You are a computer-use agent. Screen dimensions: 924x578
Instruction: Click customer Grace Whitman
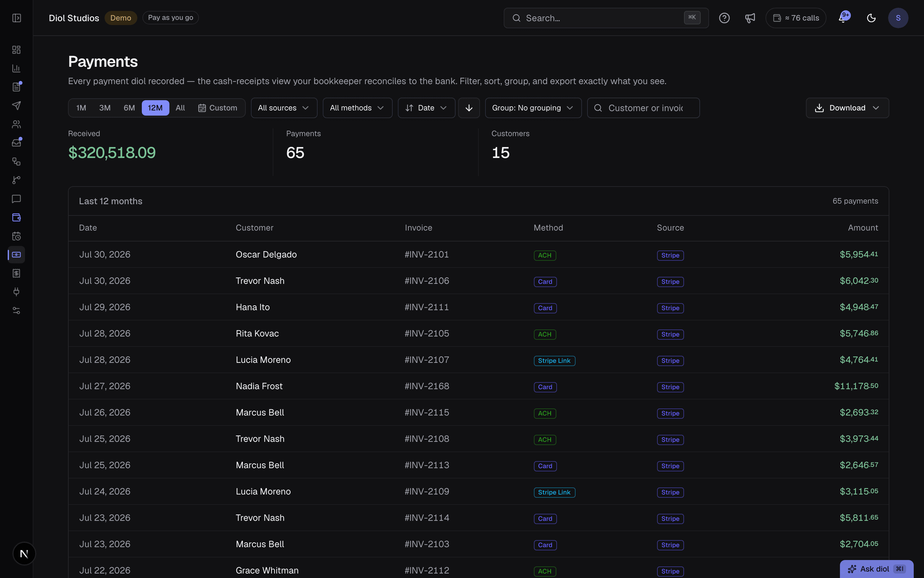pos(267,571)
